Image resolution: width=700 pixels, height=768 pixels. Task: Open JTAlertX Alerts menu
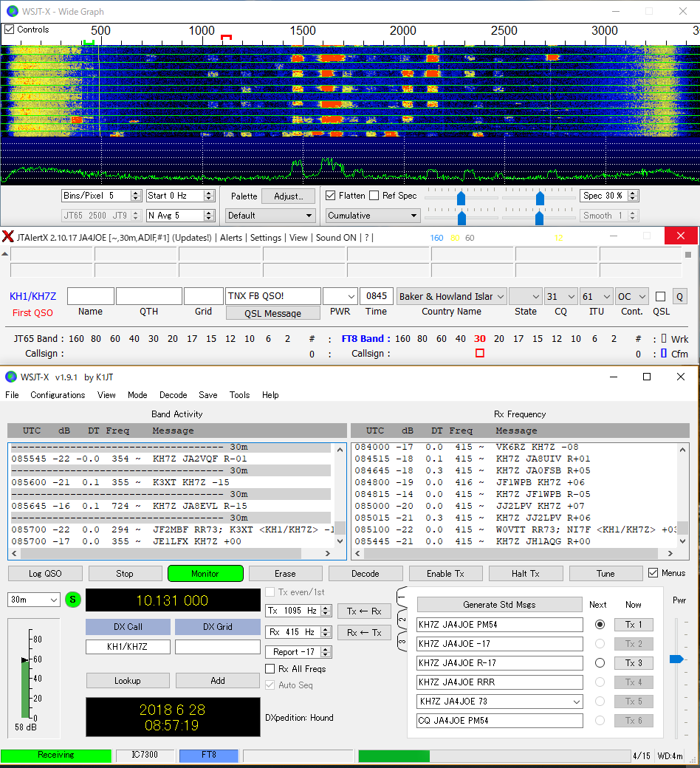coord(230,238)
